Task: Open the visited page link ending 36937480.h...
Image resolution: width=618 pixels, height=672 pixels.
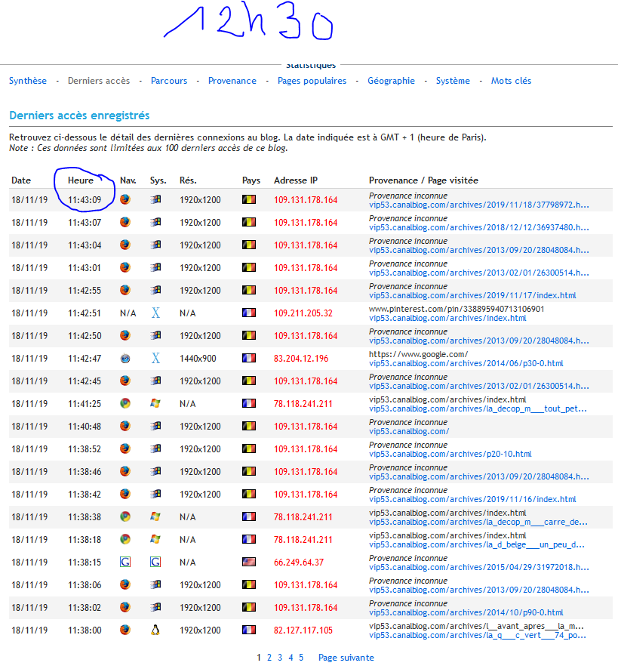Action: click(479, 227)
